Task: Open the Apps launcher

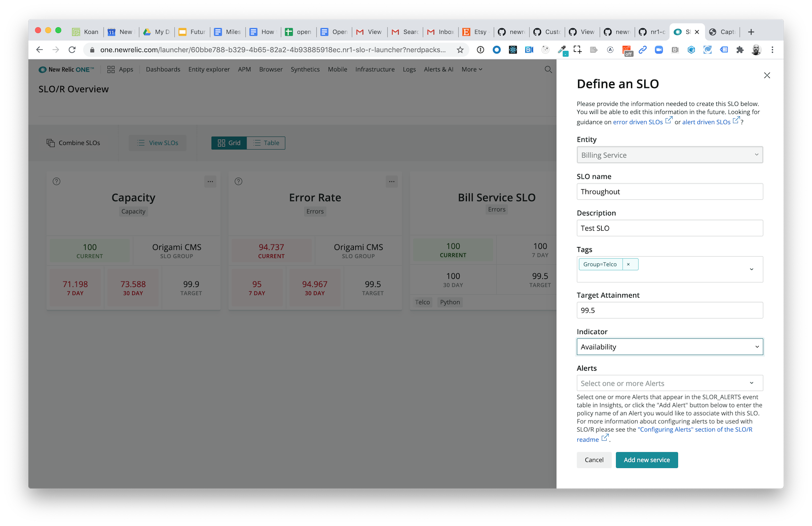Action: pyautogui.click(x=120, y=69)
